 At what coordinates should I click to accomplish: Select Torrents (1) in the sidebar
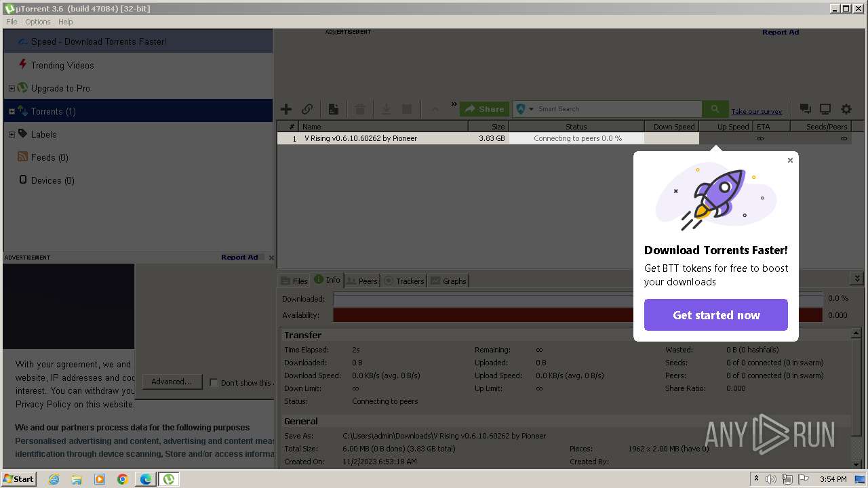[x=138, y=111]
